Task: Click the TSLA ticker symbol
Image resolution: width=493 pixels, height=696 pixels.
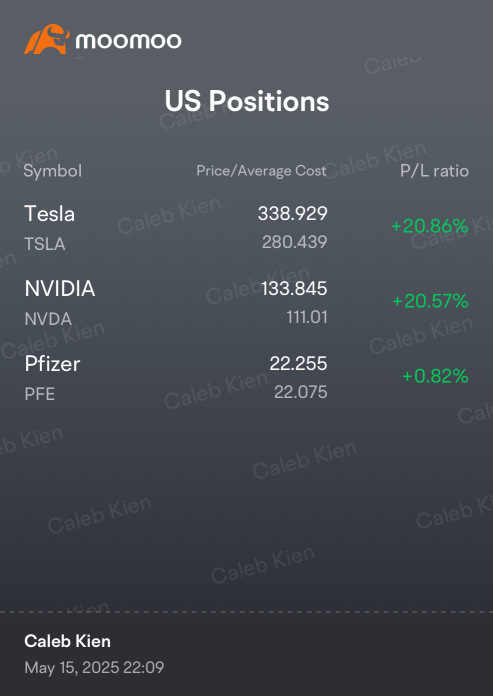Action: click(x=45, y=244)
